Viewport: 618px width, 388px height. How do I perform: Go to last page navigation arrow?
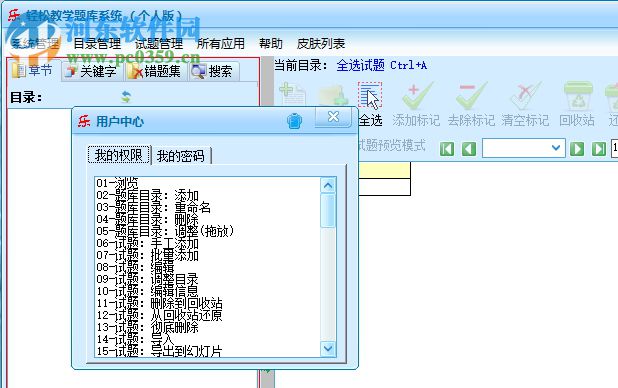599,149
